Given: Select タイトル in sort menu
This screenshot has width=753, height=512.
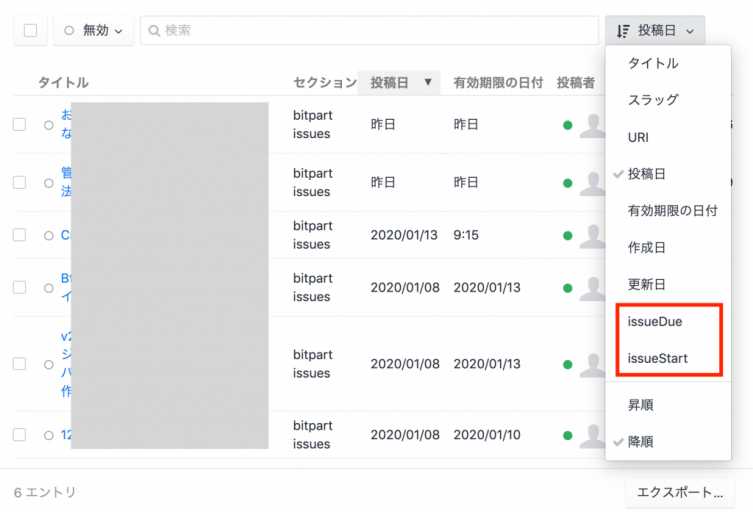Looking at the screenshot, I should [x=653, y=63].
